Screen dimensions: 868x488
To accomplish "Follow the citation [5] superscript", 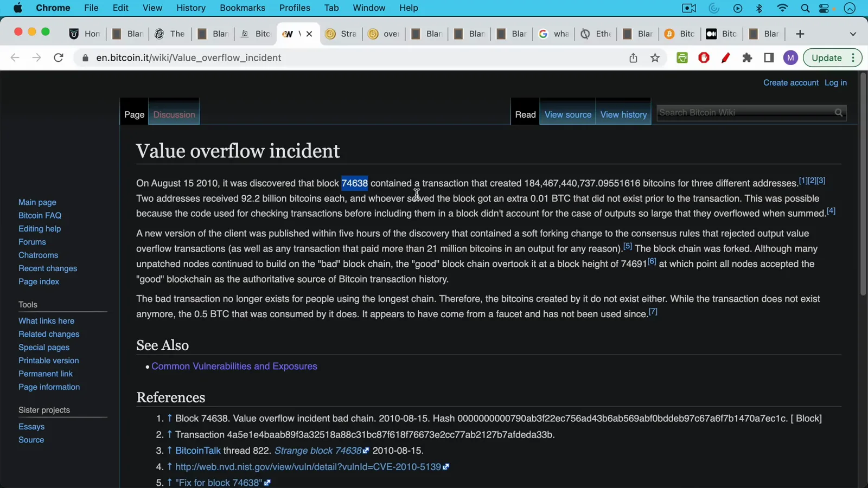I will (x=628, y=246).
